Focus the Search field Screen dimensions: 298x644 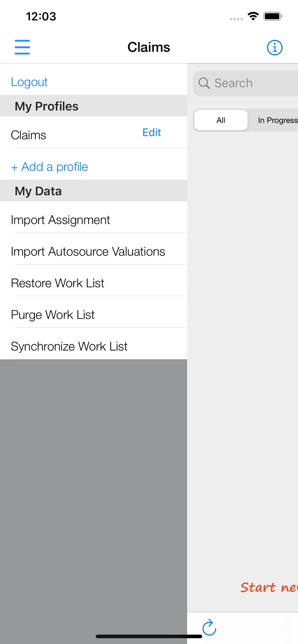point(252,83)
